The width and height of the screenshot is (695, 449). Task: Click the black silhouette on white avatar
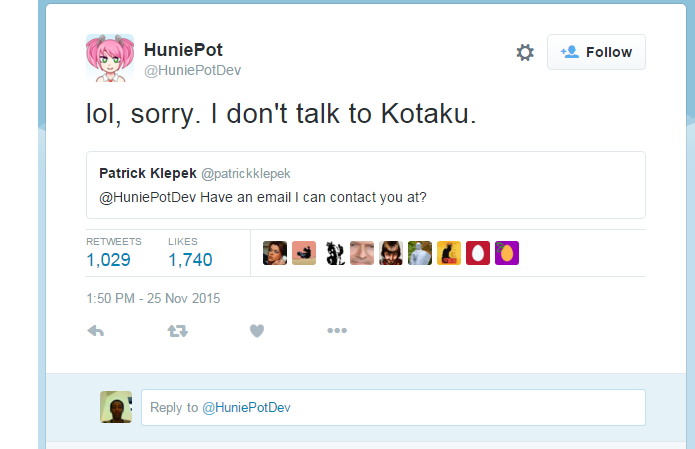pyautogui.click(x=333, y=253)
